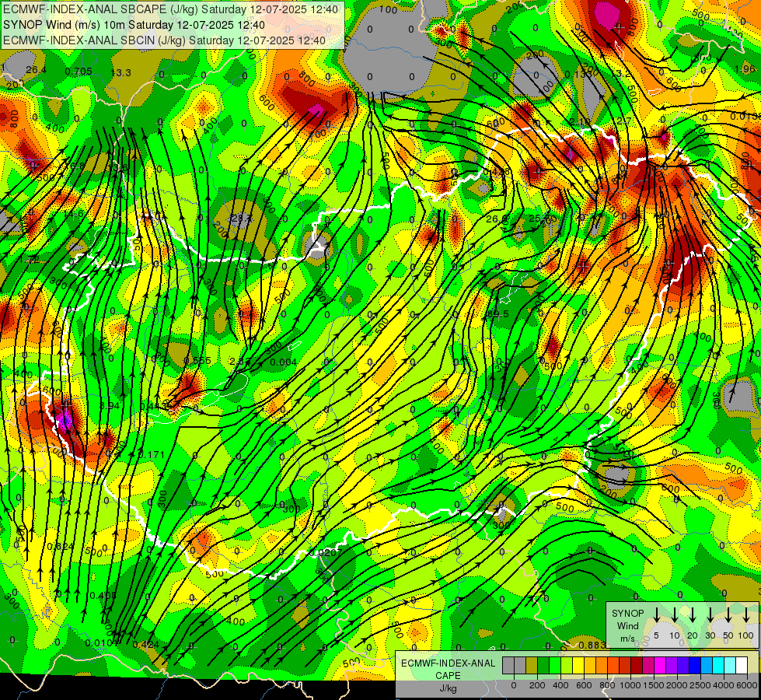761x700 pixels.
Task: Click the 'SYNOP Wind m/s' legend title
Action: coord(627,625)
